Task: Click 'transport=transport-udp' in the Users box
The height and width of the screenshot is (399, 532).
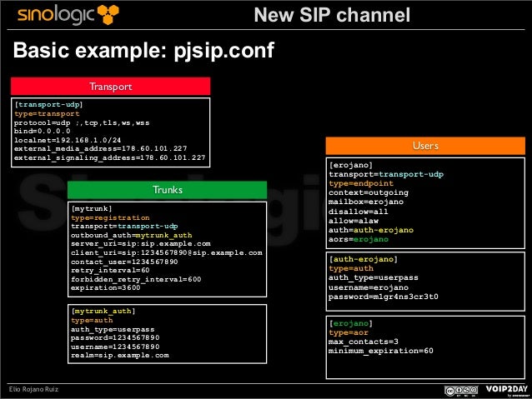Action: pyautogui.click(x=386, y=174)
